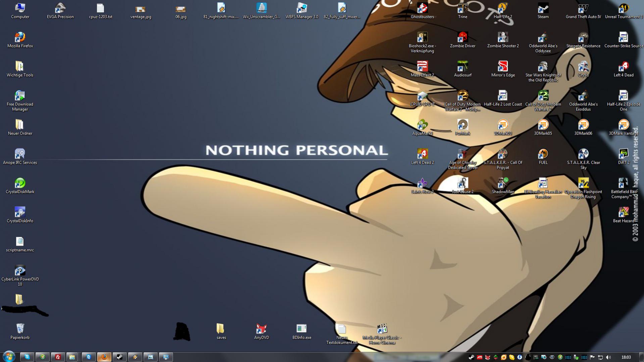Click the ATI tray icon

480,357
